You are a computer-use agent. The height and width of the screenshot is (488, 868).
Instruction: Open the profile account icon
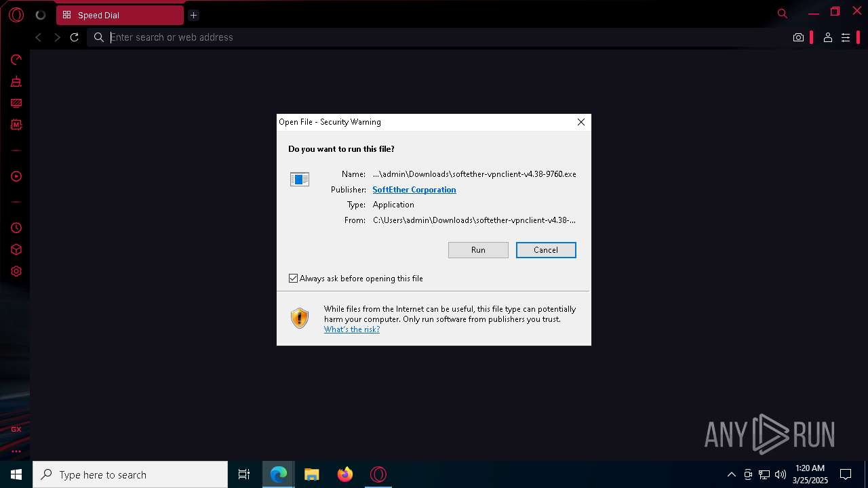[x=828, y=37]
